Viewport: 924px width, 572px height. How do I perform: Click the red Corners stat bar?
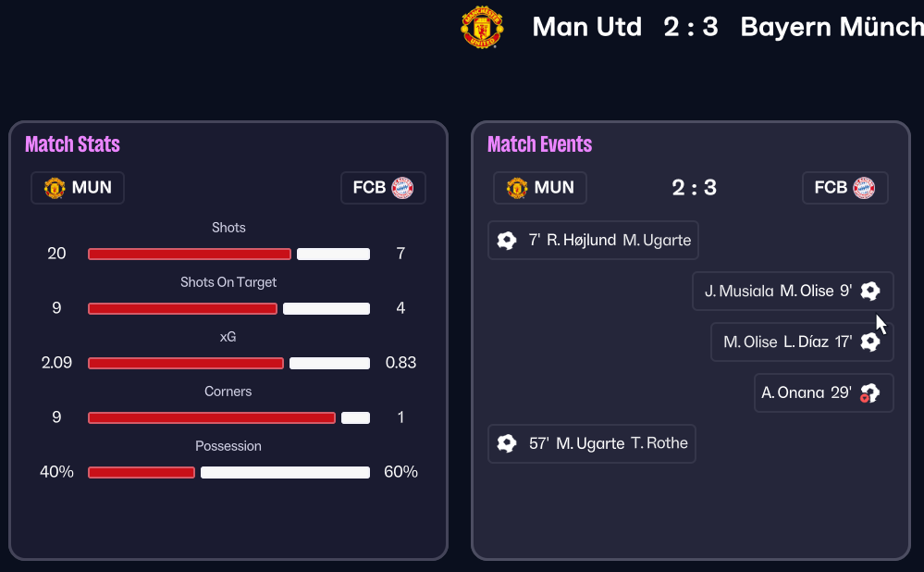coord(212,417)
